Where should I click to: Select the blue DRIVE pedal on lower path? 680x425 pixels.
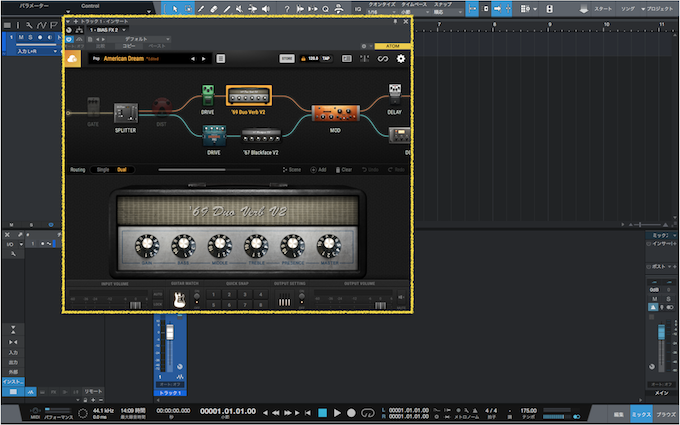click(214, 135)
